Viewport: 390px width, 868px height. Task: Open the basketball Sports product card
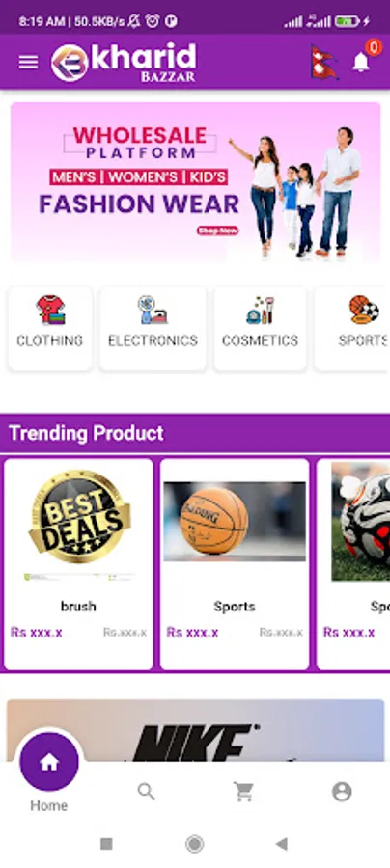click(235, 564)
